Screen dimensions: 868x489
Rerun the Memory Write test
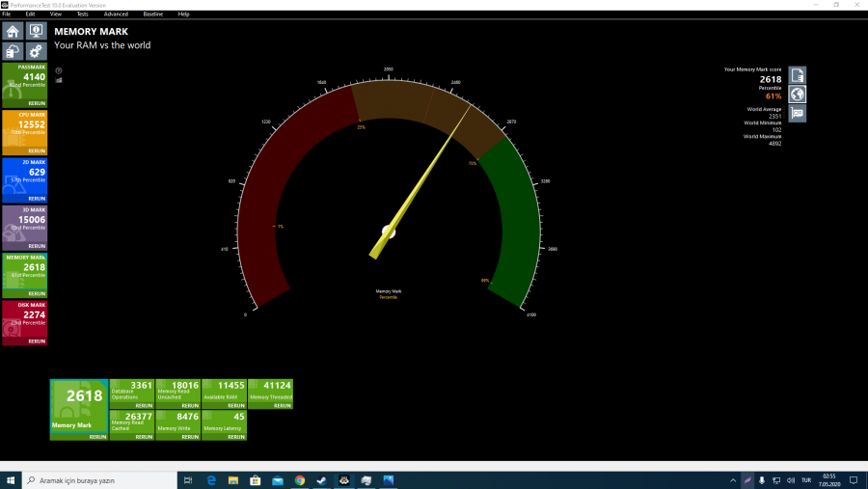[x=190, y=437]
